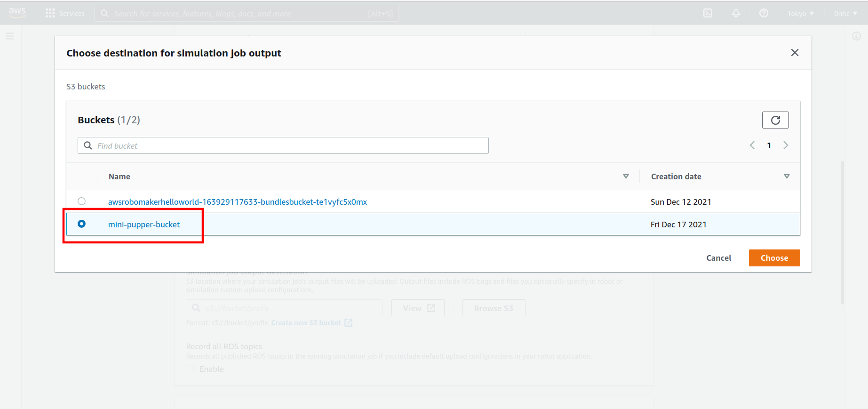Click the Browse S3 button behind dialog
This screenshot has width=868, height=409.
tap(494, 308)
